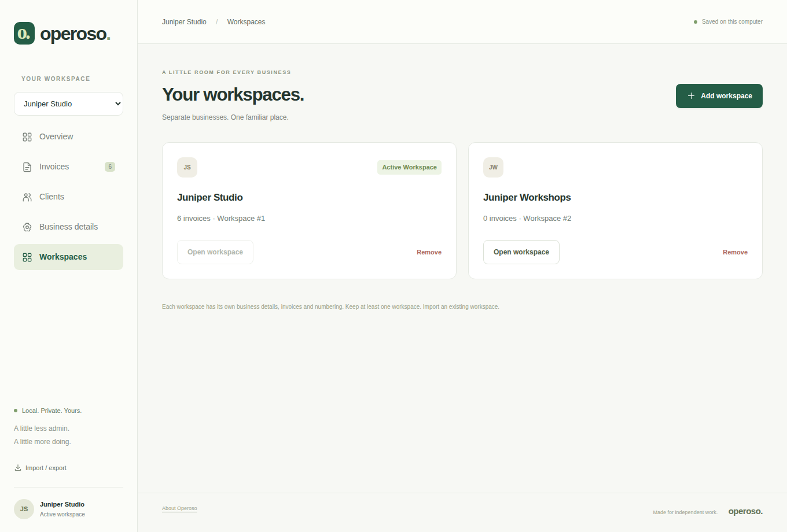Click the Juniper Workshops card title
The width and height of the screenshot is (787, 532).
527,197
